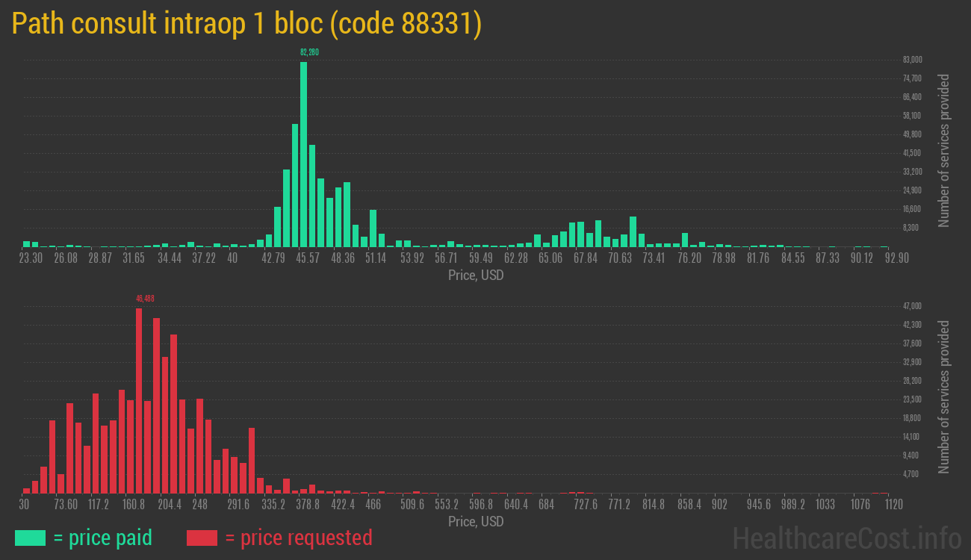
Task: Click the red price requested legend swatch
Action: 202,538
